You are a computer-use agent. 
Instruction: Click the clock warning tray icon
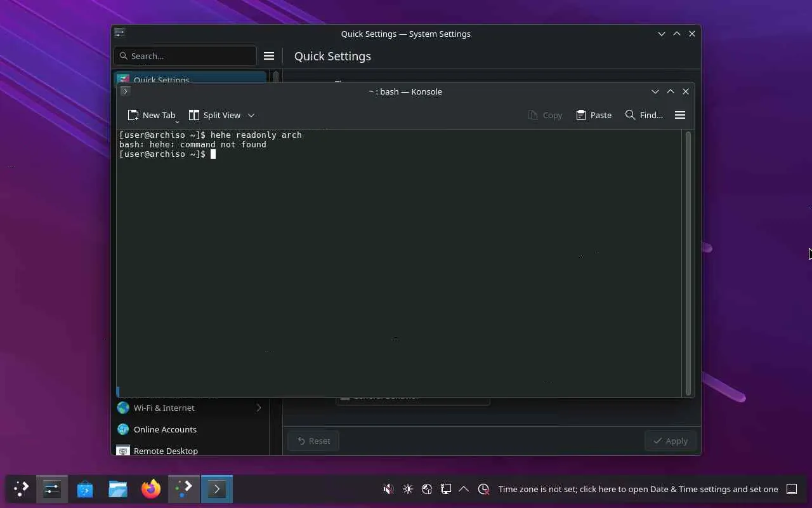[x=483, y=489]
